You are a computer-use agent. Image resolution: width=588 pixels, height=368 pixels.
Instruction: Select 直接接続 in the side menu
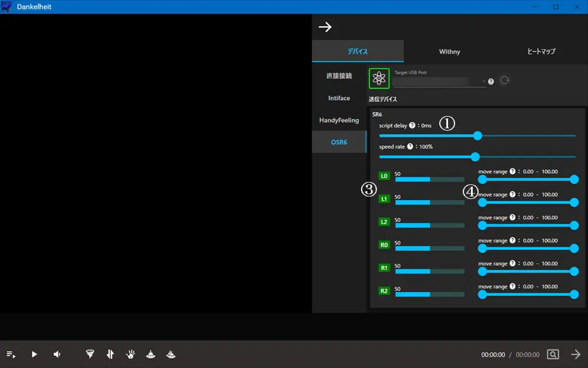tap(339, 75)
